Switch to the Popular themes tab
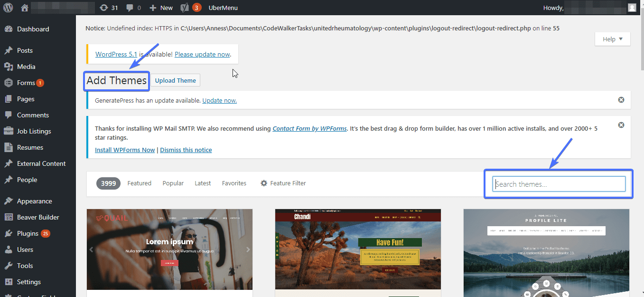The image size is (644, 297). [173, 183]
